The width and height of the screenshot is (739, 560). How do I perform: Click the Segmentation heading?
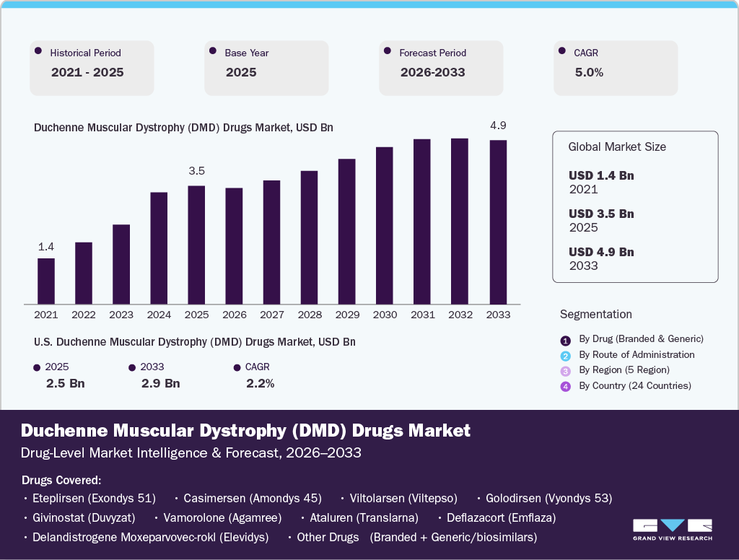[595, 315]
